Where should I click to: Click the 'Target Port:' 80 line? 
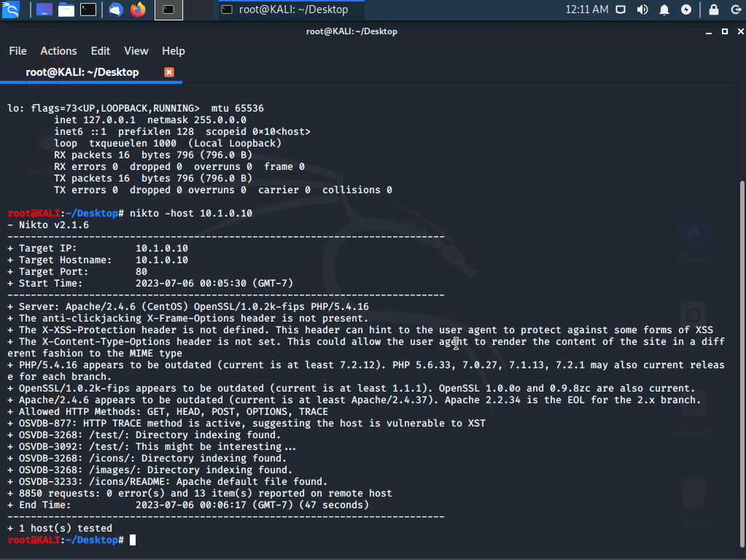pyautogui.click(x=77, y=272)
